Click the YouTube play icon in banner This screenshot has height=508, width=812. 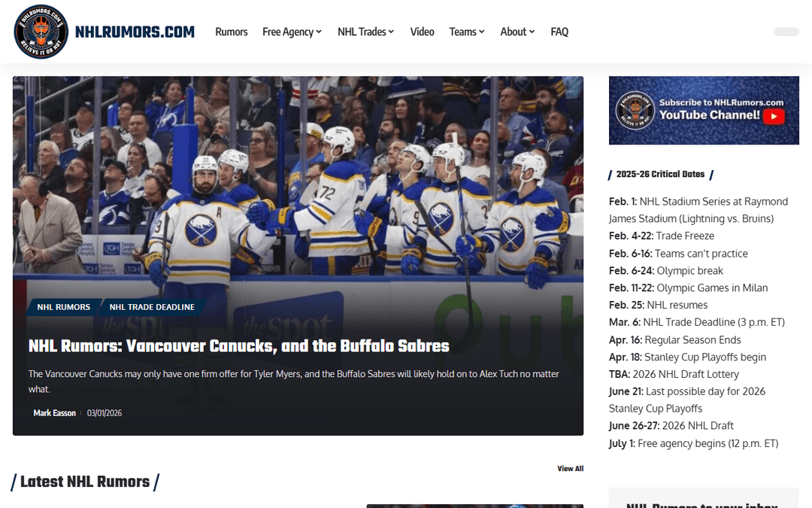[x=774, y=116]
